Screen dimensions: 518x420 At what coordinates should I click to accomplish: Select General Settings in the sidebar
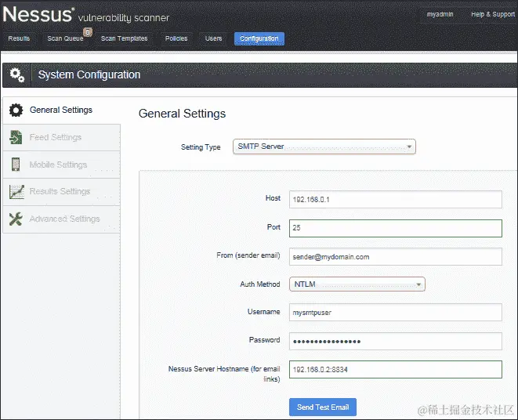click(61, 110)
